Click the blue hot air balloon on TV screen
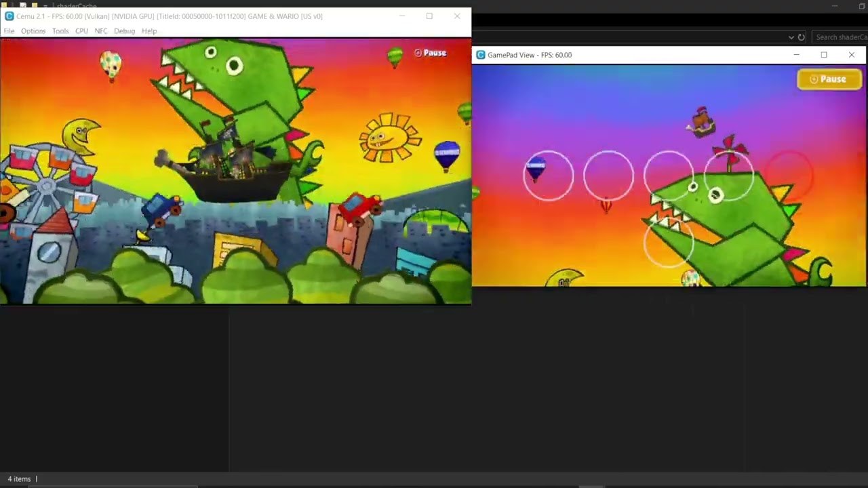The width and height of the screenshot is (868, 488). pyautogui.click(x=447, y=155)
